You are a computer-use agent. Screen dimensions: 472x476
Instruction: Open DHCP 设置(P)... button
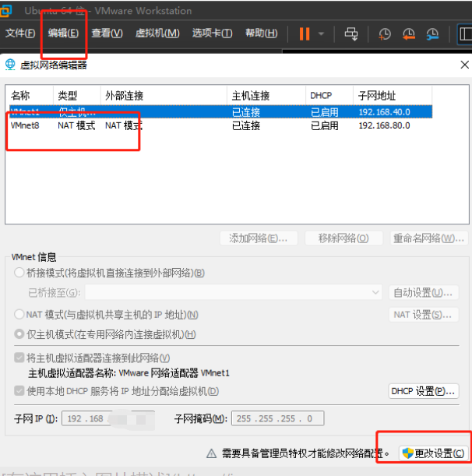pyautogui.click(x=424, y=391)
